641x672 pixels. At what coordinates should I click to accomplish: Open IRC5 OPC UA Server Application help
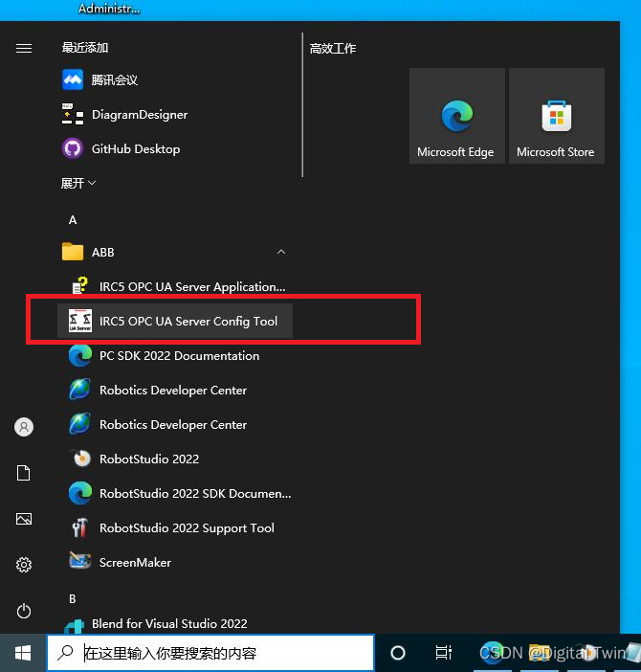(191, 287)
